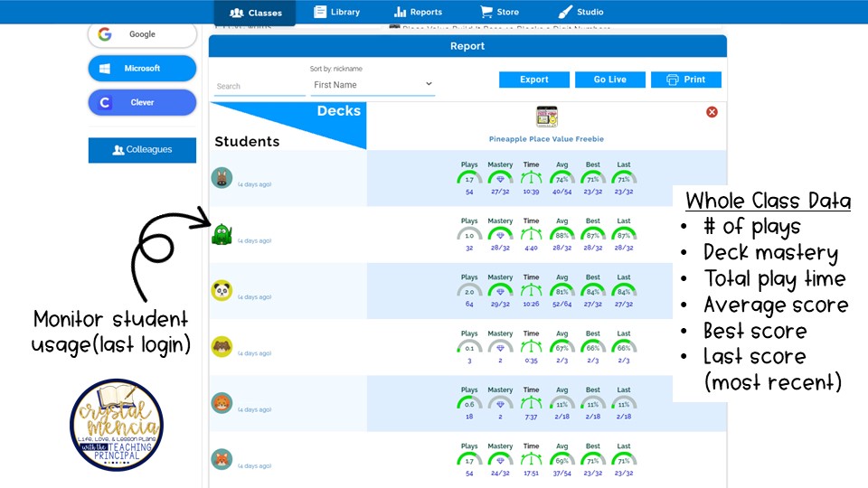Open the Studio tab
This screenshot has height=488, width=868.
coord(580,13)
